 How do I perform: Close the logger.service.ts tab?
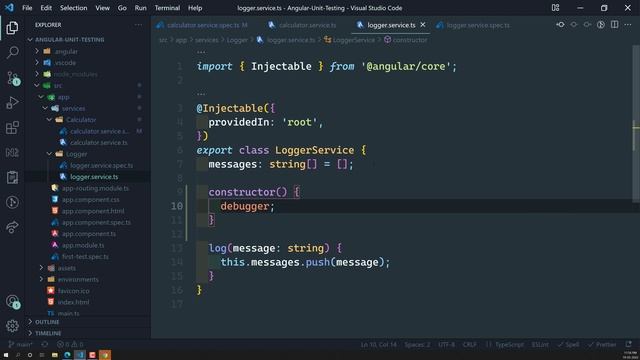coord(423,25)
